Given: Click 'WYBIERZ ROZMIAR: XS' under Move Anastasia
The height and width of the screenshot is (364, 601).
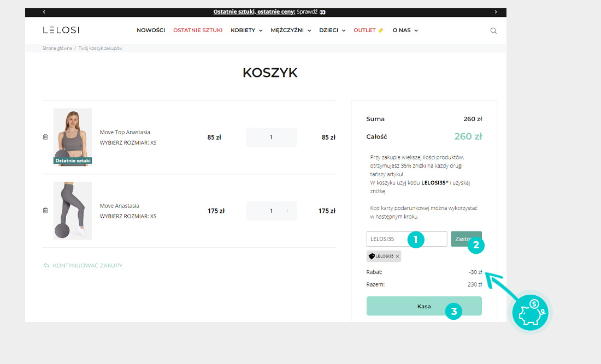Looking at the screenshot, I should click(x=128, y=216).
